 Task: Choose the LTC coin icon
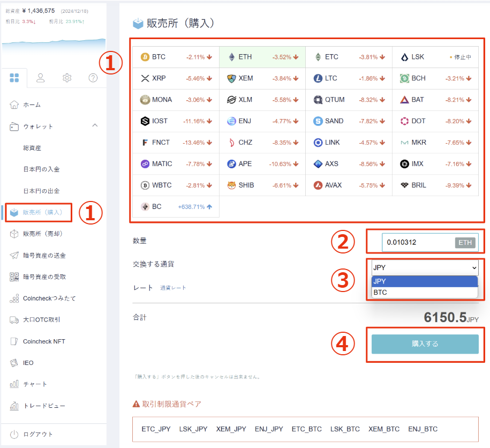[x=318, y=78]
